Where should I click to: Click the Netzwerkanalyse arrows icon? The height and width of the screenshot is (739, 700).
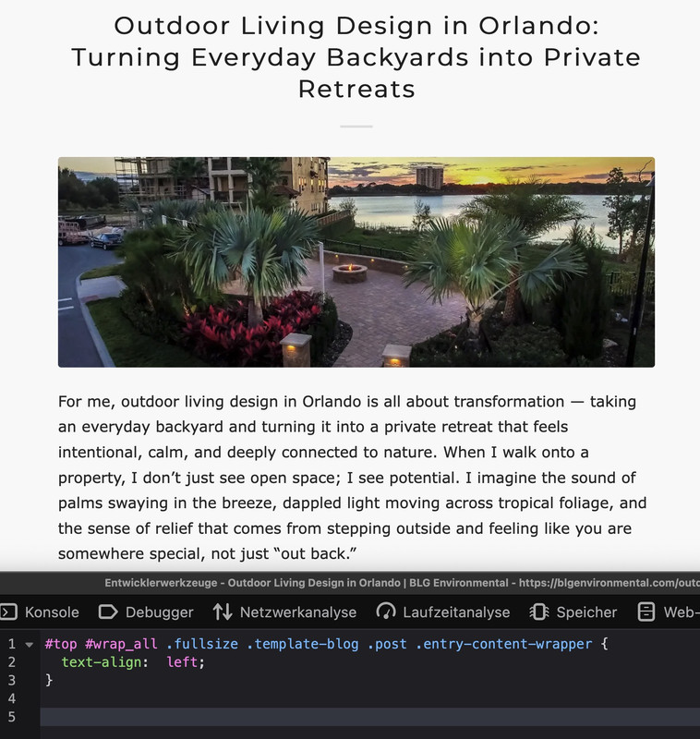pos(223,612)
